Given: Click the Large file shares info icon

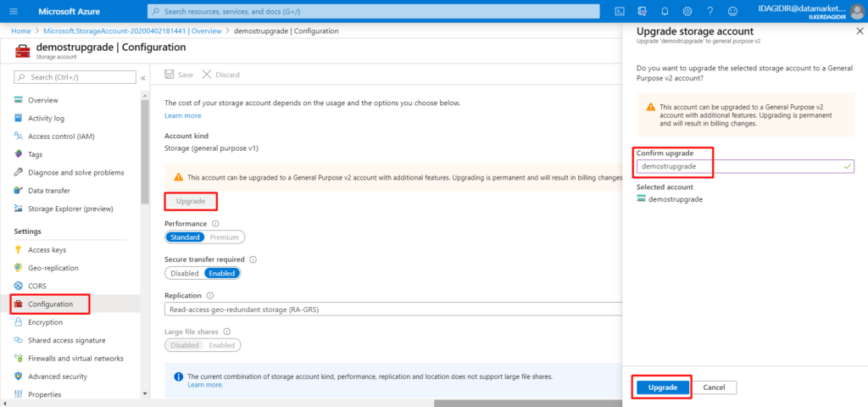Looking at the screenshot, I should pos(226,332).
